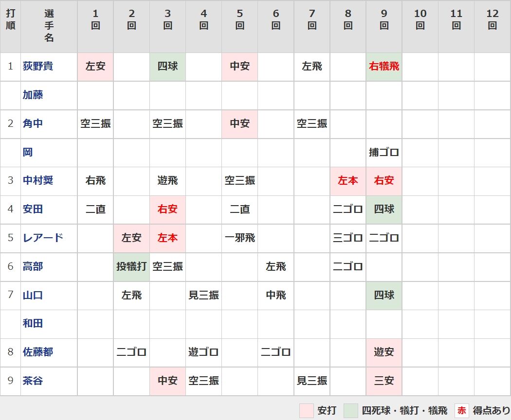Open player 加藤 profile link
This screenshot has width=511, height=420.
coord(33,95)
